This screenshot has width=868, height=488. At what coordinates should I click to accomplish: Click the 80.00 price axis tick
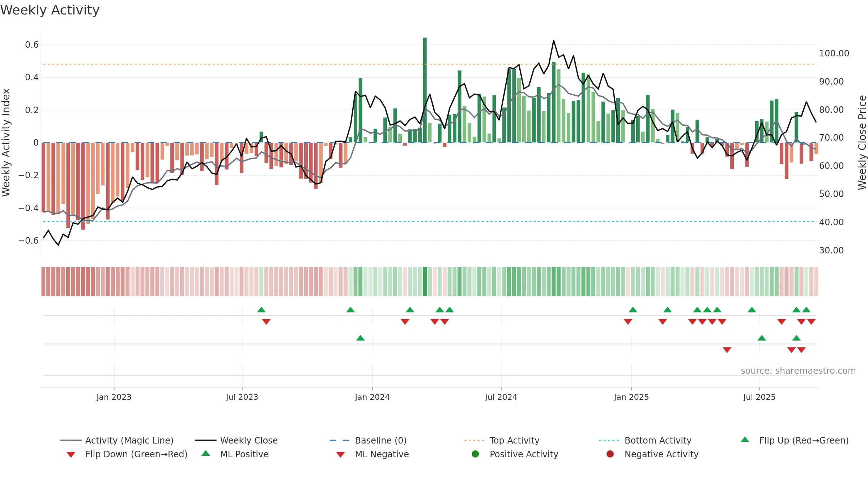(x=831, y=110)
